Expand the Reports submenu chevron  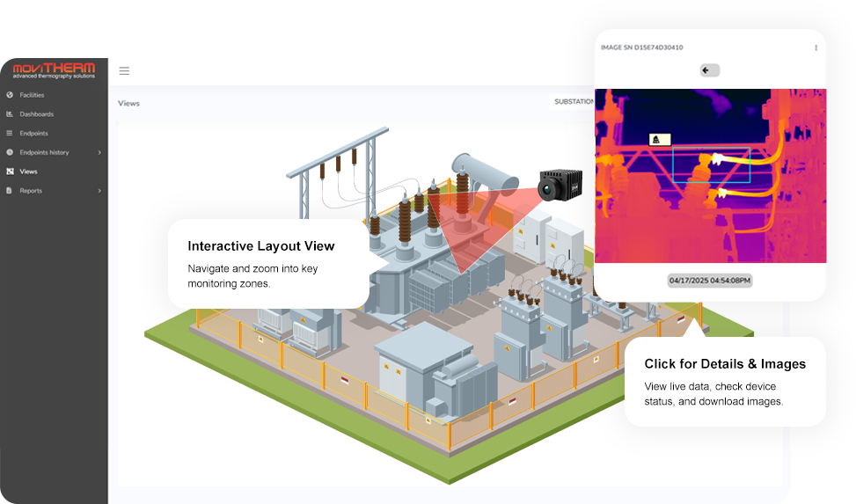[99, 191]
